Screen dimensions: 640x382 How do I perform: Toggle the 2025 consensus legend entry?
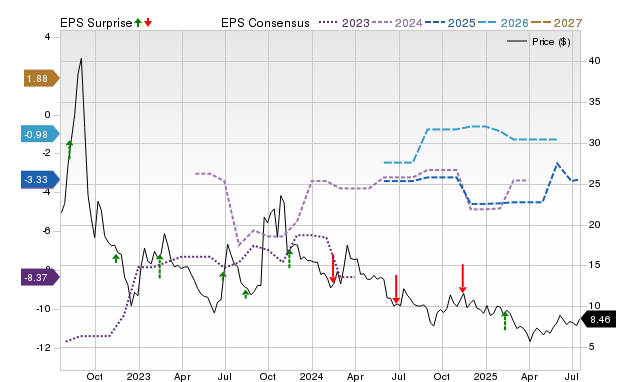coord(450,23)
